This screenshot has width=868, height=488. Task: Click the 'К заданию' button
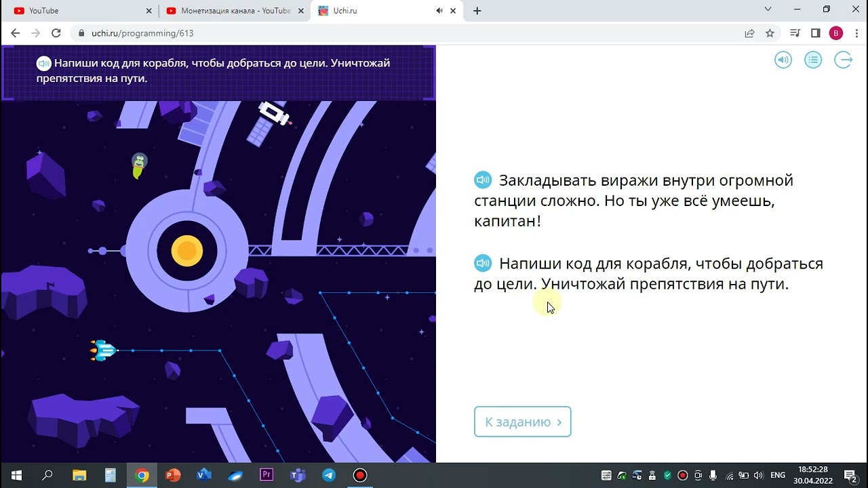523,422
